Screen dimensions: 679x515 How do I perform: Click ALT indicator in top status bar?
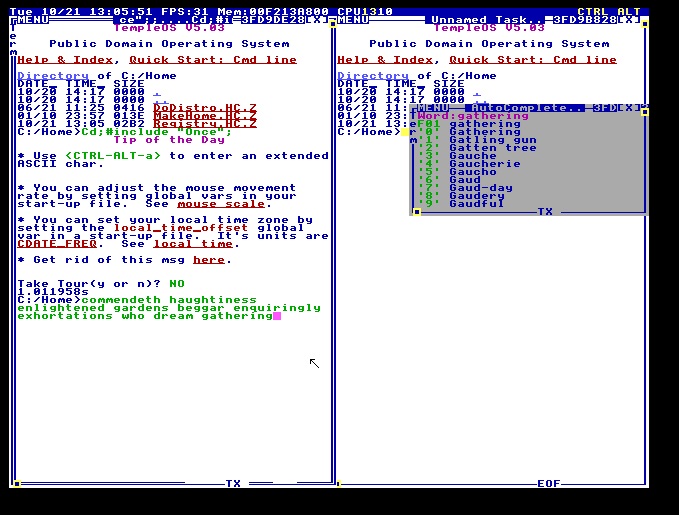[628, 12]
